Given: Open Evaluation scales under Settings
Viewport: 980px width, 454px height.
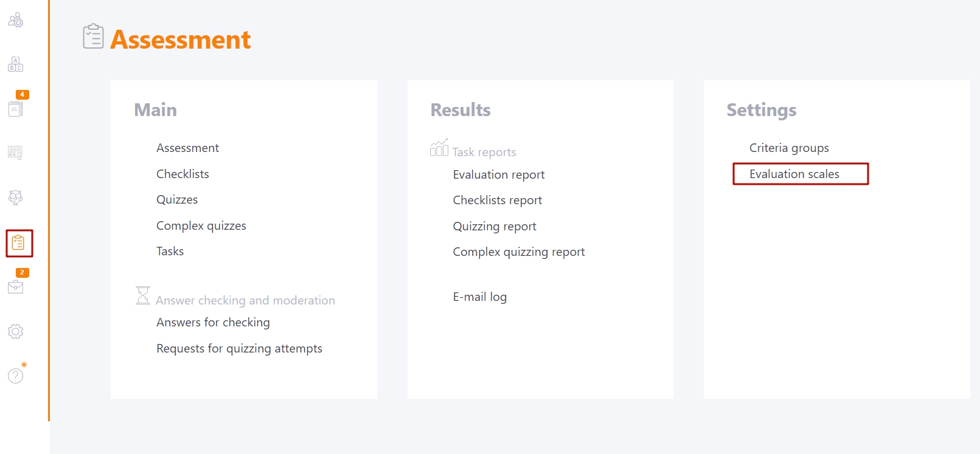Looking at the screenshot, I should pyautogui.click(x=794, y=174).
